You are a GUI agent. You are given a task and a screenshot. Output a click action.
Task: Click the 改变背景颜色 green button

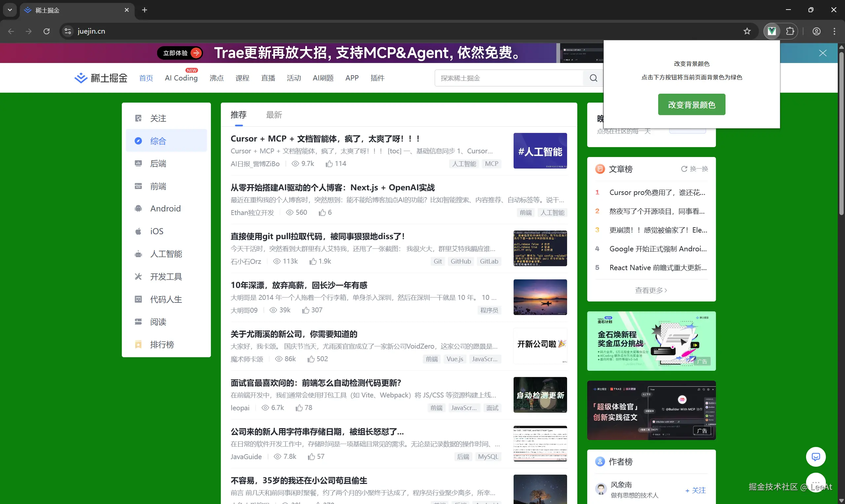click(692, 105)
